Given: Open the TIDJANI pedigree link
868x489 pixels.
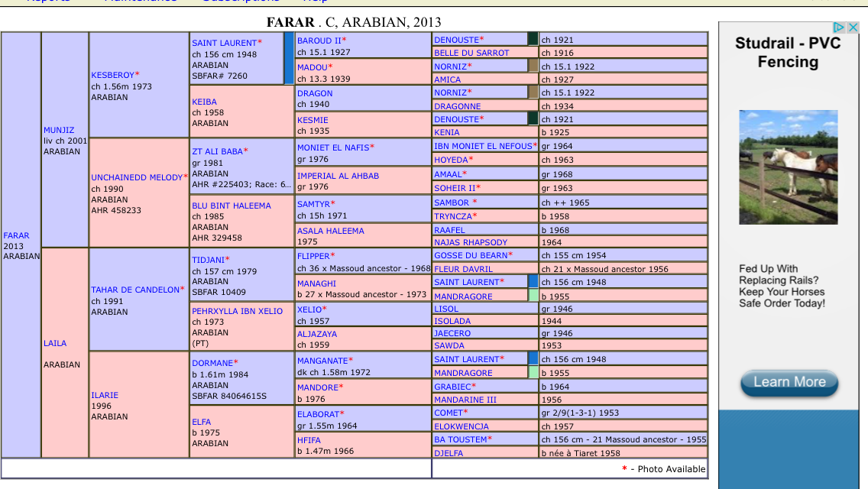Looking at the screenshot, I should (x=208, y=260).
